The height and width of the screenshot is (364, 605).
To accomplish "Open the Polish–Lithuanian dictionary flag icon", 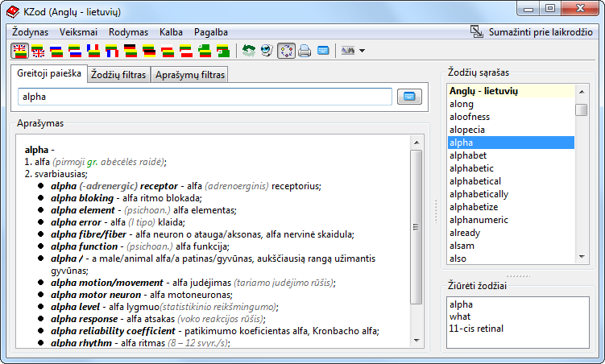I will click(x=168, y=51).
